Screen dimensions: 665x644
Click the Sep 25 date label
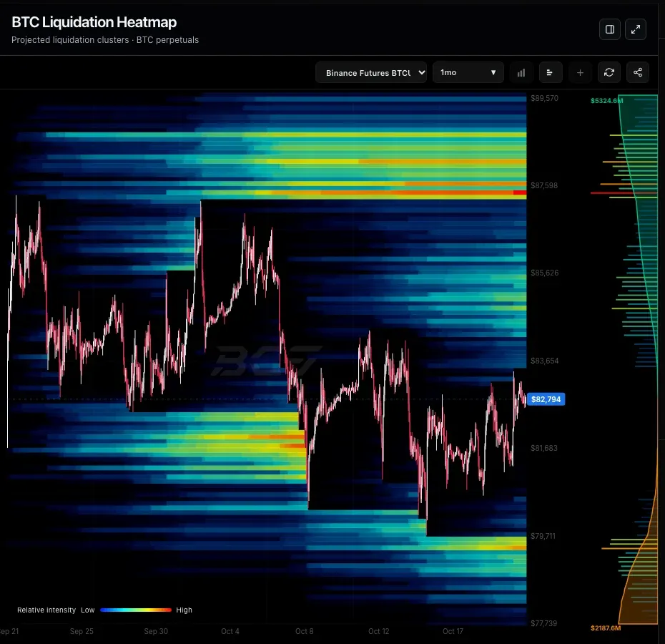coord(82,631)
